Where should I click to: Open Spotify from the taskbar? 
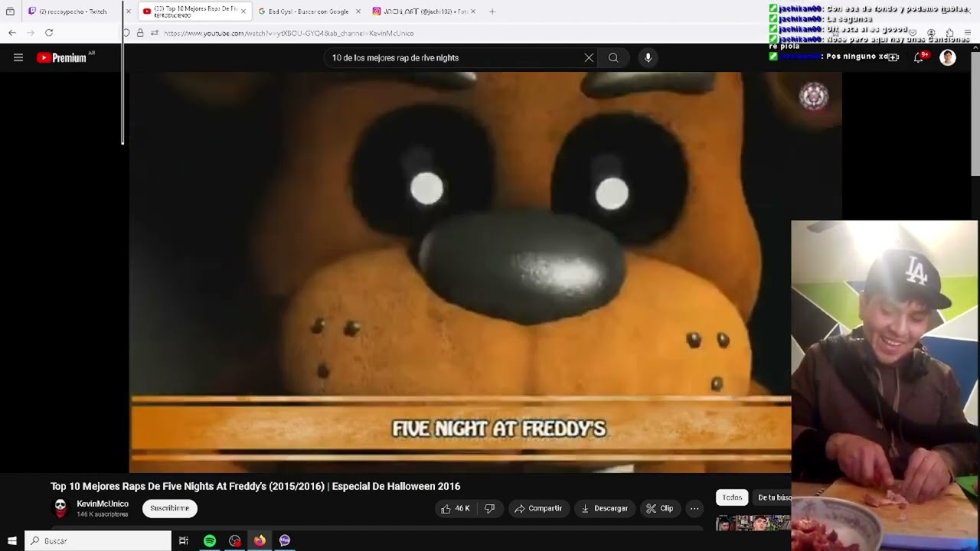pos(209,540)
